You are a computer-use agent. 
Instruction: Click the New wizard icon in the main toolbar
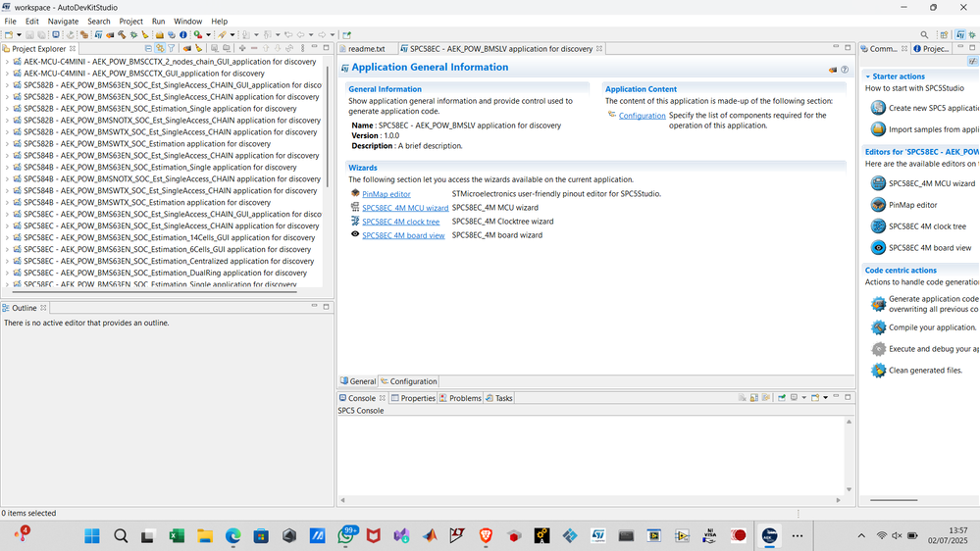pos(9,35)
